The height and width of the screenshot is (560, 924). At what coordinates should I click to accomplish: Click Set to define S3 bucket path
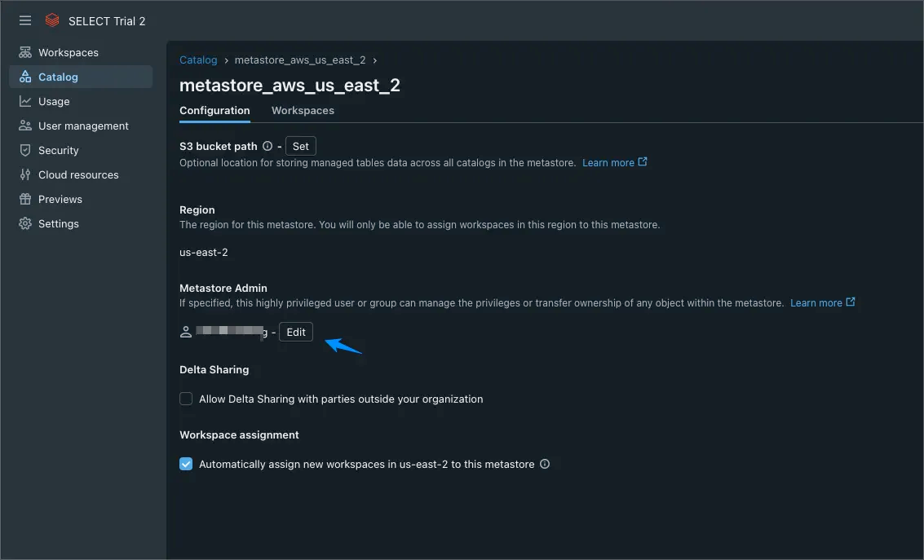300,145
